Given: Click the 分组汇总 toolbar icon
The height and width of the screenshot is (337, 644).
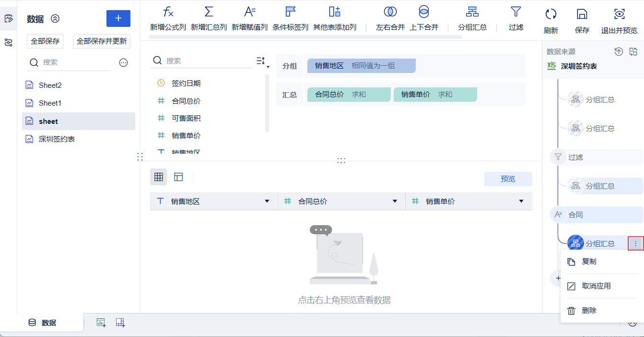Looking at the screenshot, I should coord(472,12).
